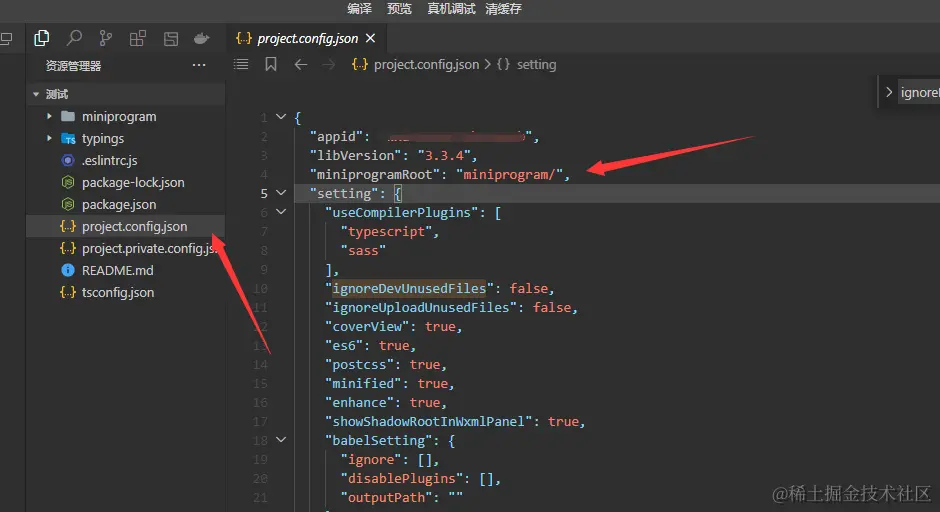Open the Search magnifier icon
The width and height of the screenshot is (940, 512).
click(74, 38)
